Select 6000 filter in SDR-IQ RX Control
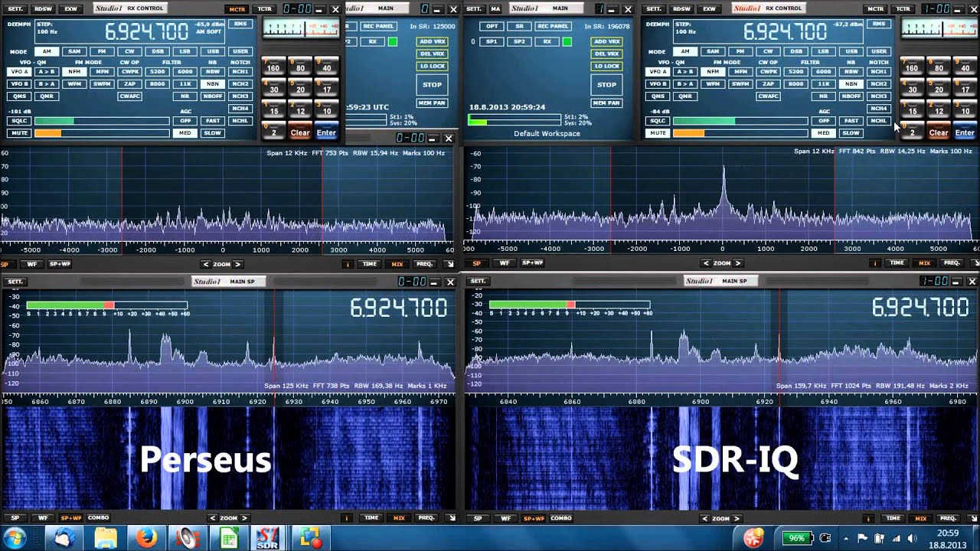The height and width of the screenshot is (551, 980). pos(823,72)
